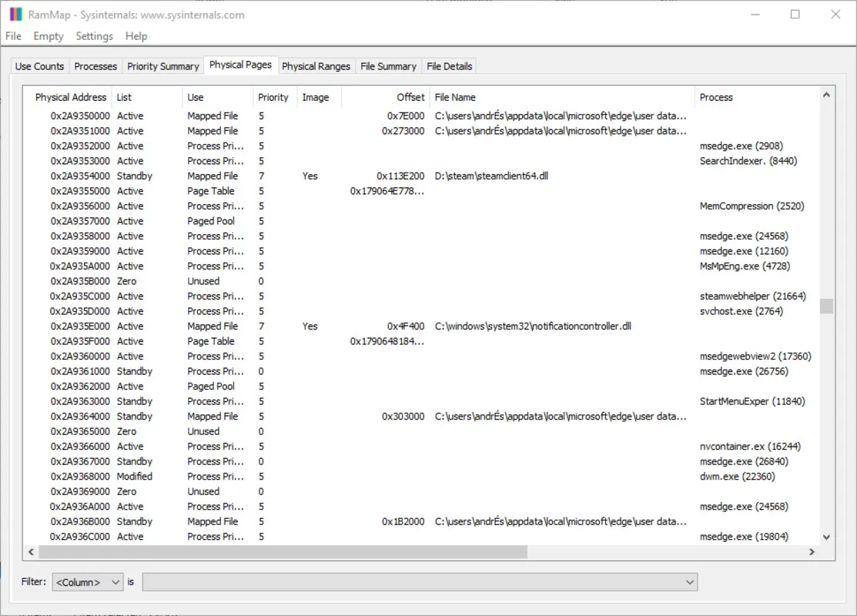Switch to the File Summary tab
Image resolution: width=857 pixels, height=616 pixels.
coord(388,66)
